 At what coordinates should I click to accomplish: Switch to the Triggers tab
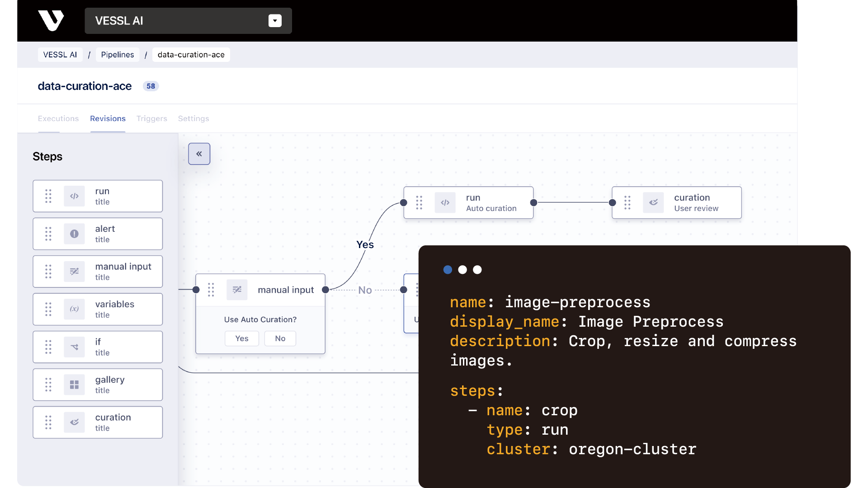click(x=152, y=118)
